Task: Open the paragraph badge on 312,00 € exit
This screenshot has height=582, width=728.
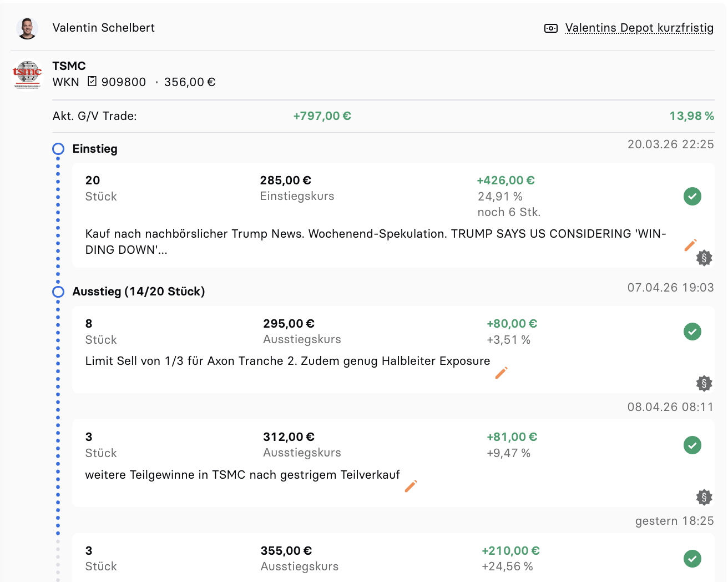Action: pyautogui.click(x=704, y=497)
